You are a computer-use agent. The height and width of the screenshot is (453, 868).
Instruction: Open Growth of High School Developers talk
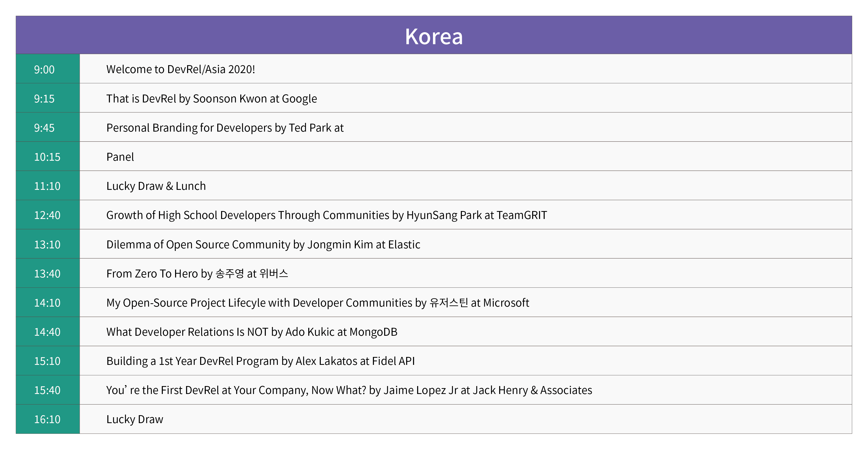pos(326,215)
